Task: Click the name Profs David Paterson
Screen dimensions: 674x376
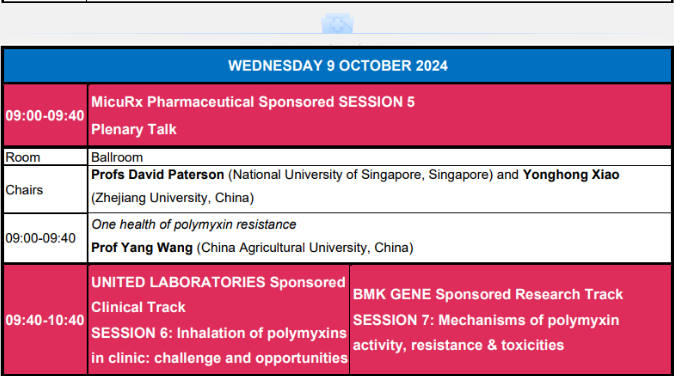Action: click(x=158, y=175)
